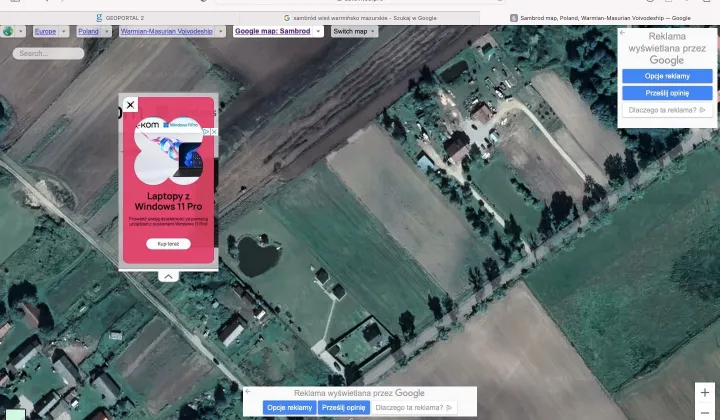Click the Kup teraz button
The image size is (720, 420).
coord(168,244)
